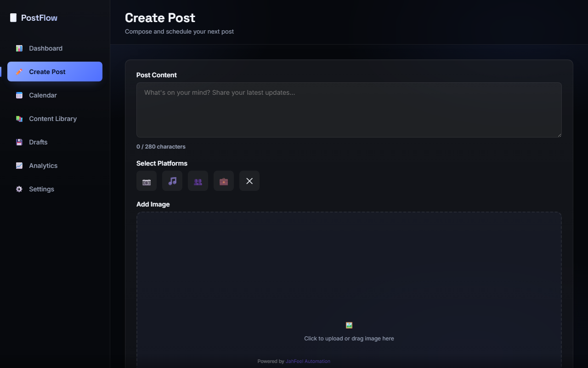Toggle the briefcase platform button
The height and width of the screenshot is (368, 588).
(x=224, y=181)
